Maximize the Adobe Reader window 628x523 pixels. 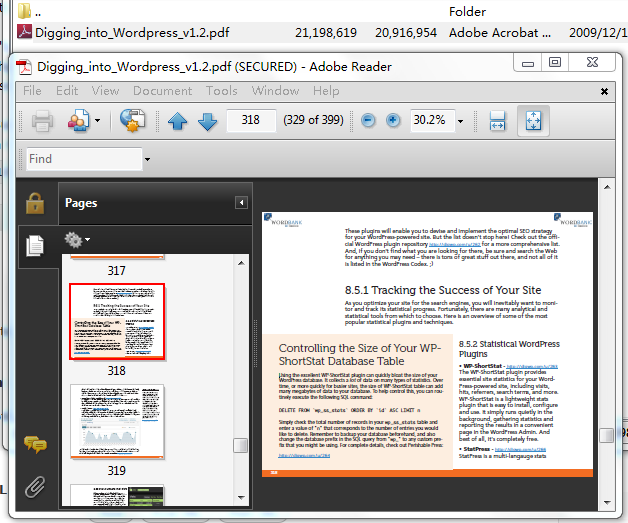(555, 62)
